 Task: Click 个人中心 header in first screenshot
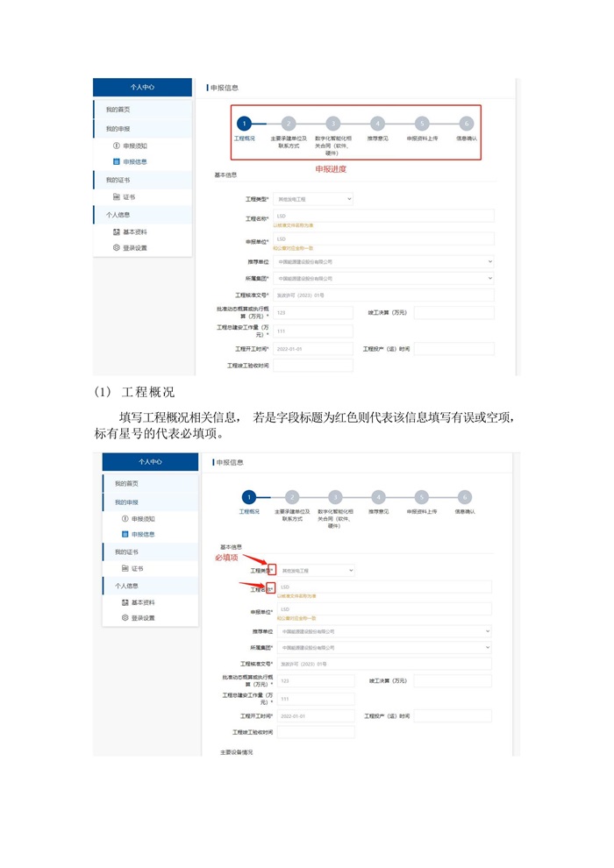pos(142,87)
